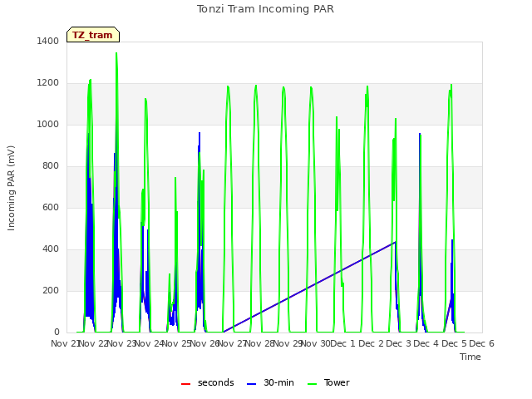
Task: Click the Dec 1 x-axis date label
Action: tap(342, 343)
